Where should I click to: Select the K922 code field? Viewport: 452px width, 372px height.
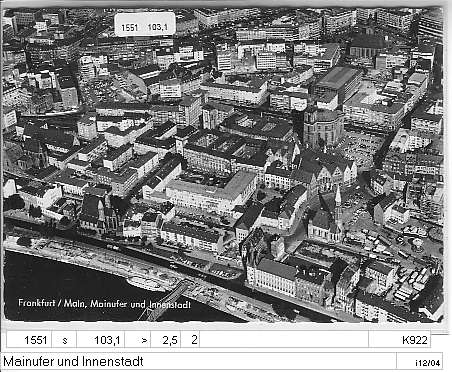click(399, 340)
